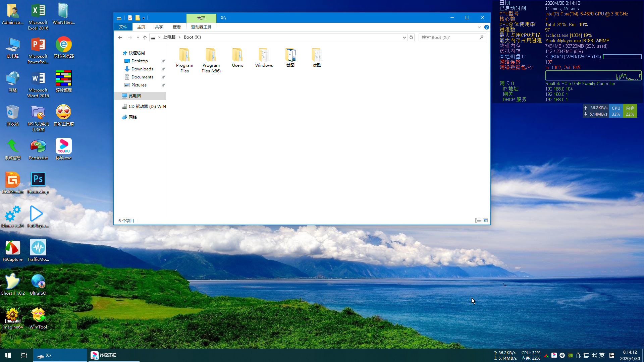The width and height of the screenshot is (644, 362).
Task: Click 此电脑 in the address breadcrumb
Action: [169, 37]
